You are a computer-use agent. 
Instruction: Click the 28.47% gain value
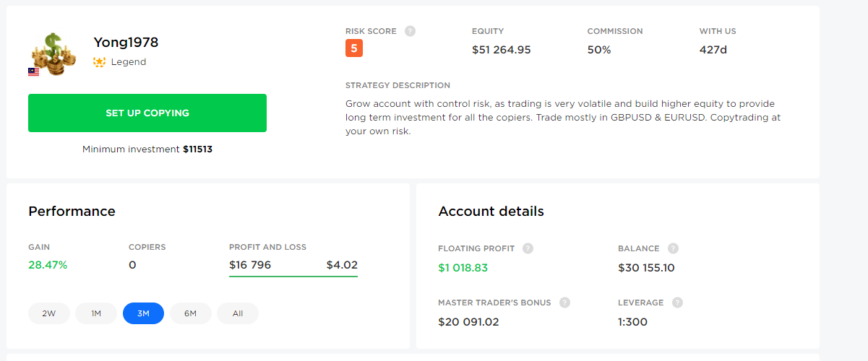tap(48, 265)
